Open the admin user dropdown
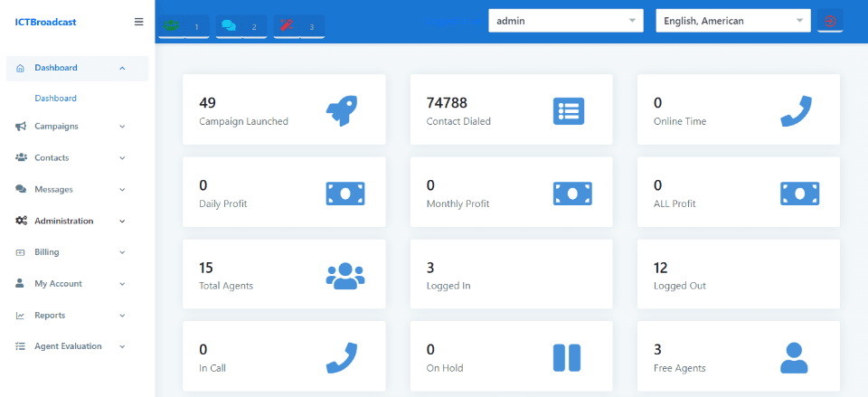 [x=566, y=21]
